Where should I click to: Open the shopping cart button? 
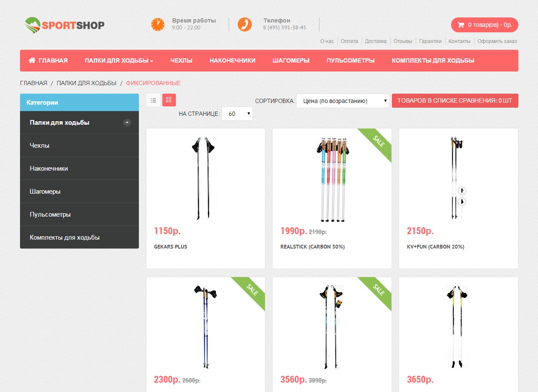pyautogui.click(x=484, y=25)
